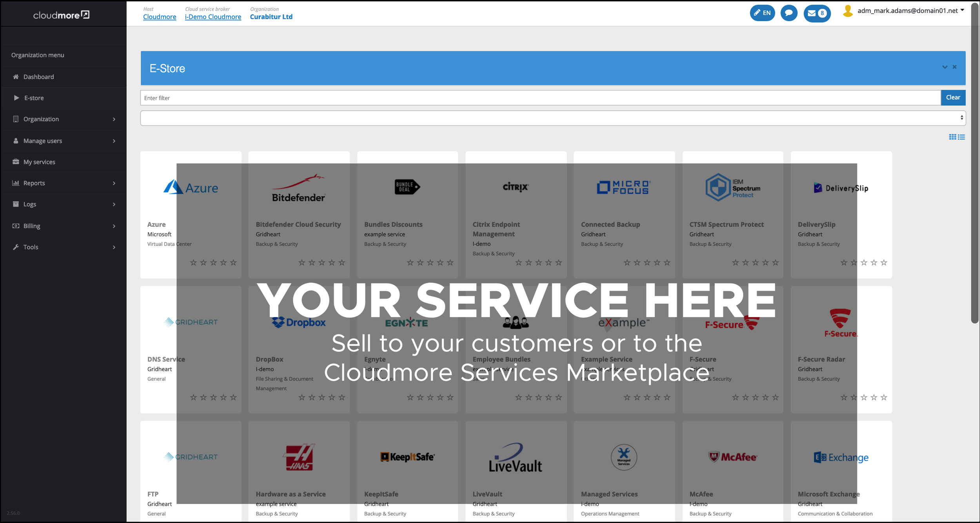Close the E-Store panel

955,67
